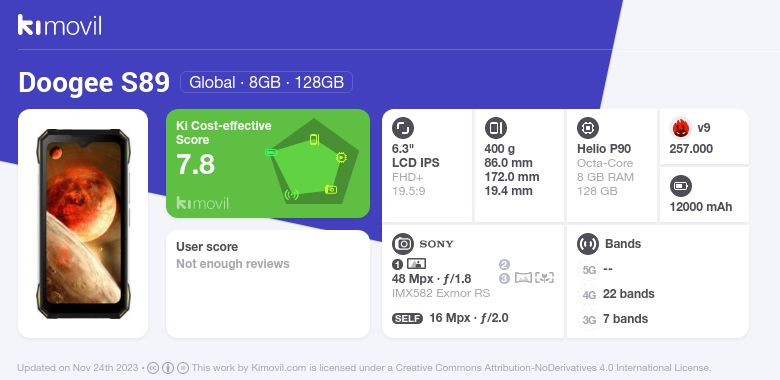Click the battery icon above 12000 mAh
Screen dimensions: 780x380
pyautogui.click(x=681, y=187)
